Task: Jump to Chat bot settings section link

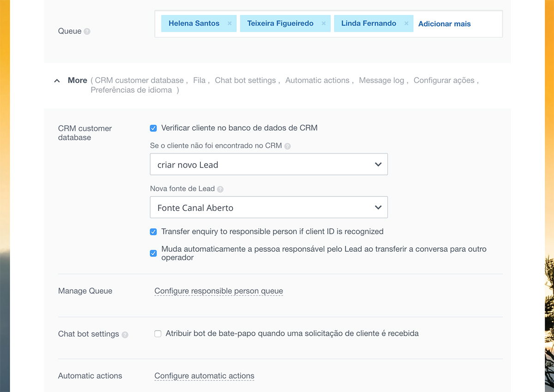Action: (245, 80)
